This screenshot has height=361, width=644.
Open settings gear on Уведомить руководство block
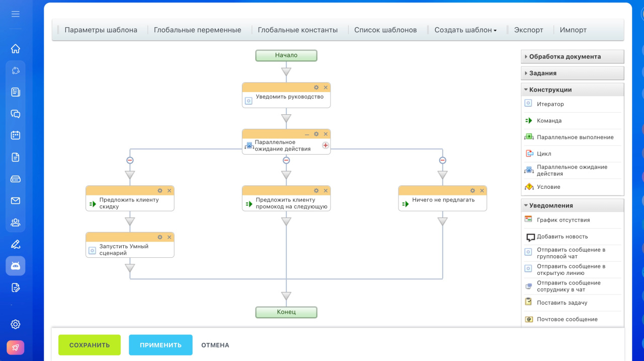[x=316, y=88]
